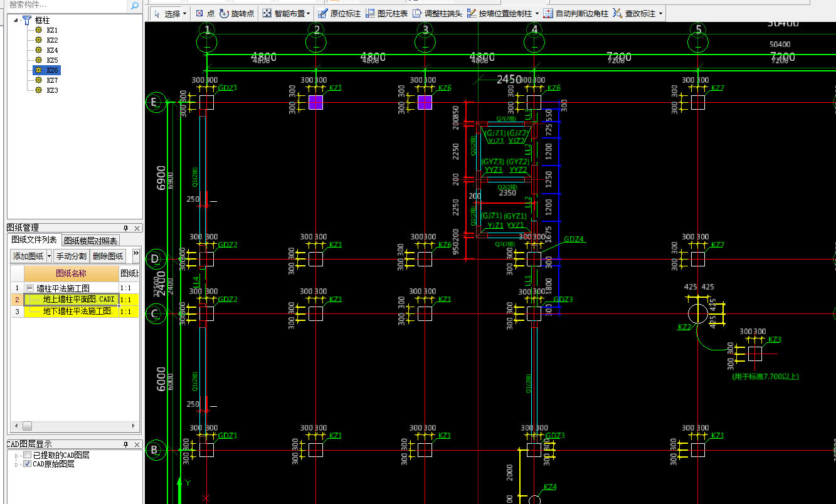The width and height of the screenshot is (836, 504).
Task: Click the 原位标注 in-place annotation tool
Action: pos(339,13)
